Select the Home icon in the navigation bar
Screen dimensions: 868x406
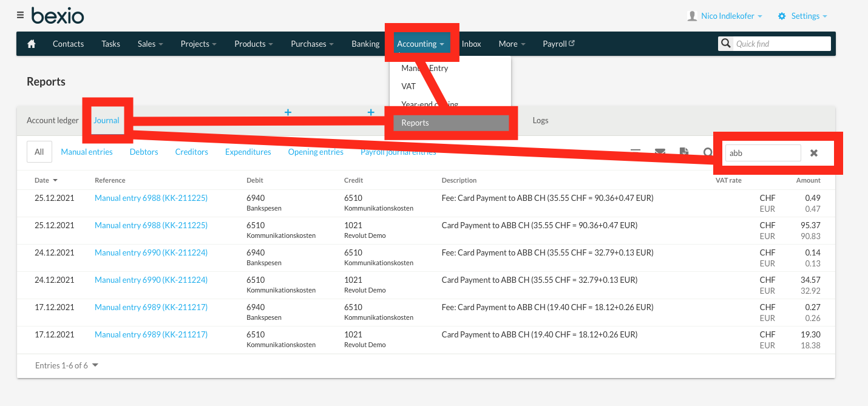pos(31,43)
